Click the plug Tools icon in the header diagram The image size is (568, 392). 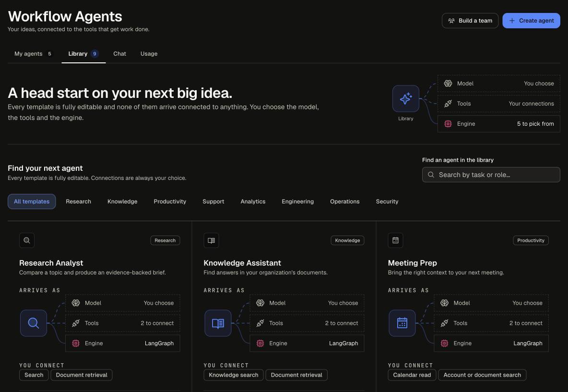(x=448, y=104)
